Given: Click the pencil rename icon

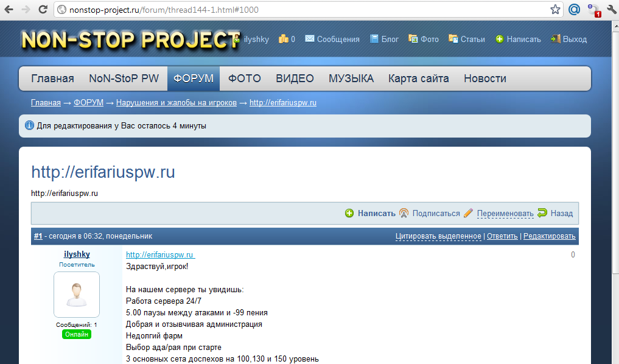Looking at the screenshot, I should click(x=468, y=213).
